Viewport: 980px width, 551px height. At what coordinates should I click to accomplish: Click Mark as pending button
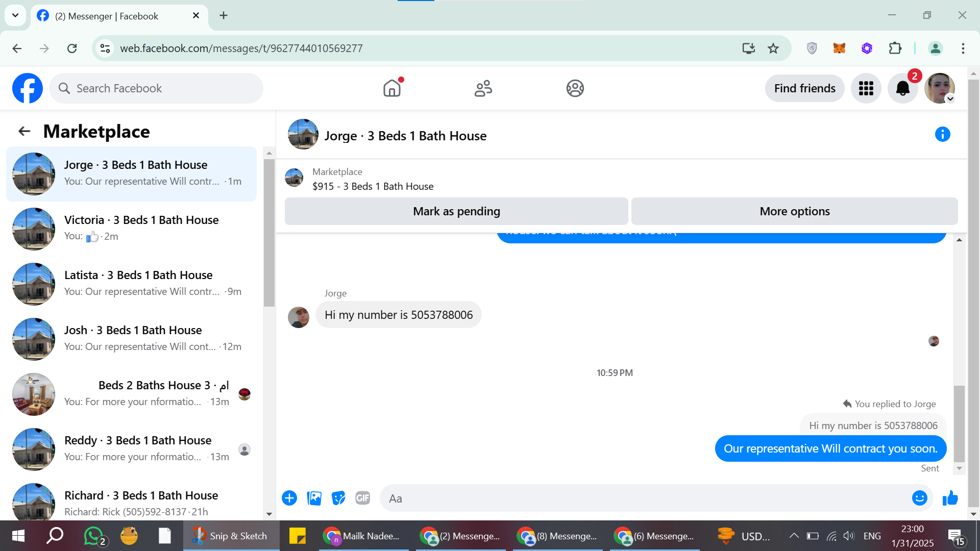[456, 211]
